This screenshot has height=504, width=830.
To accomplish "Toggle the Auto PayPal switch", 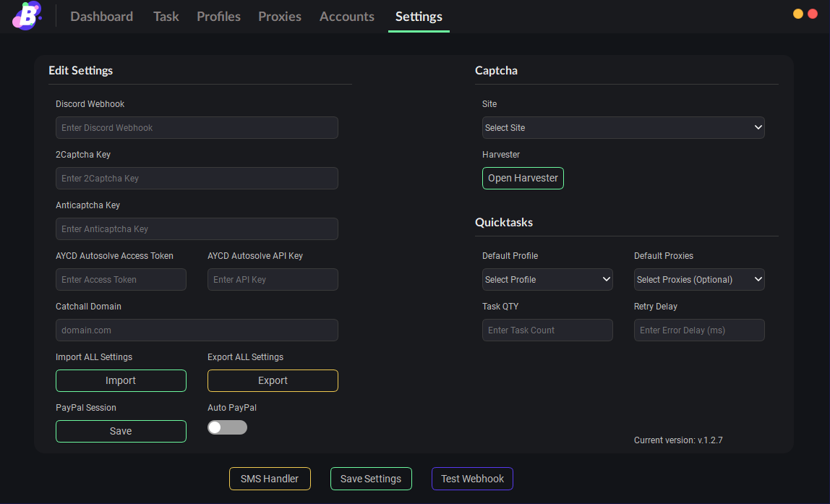I will [x=227, y=427].
